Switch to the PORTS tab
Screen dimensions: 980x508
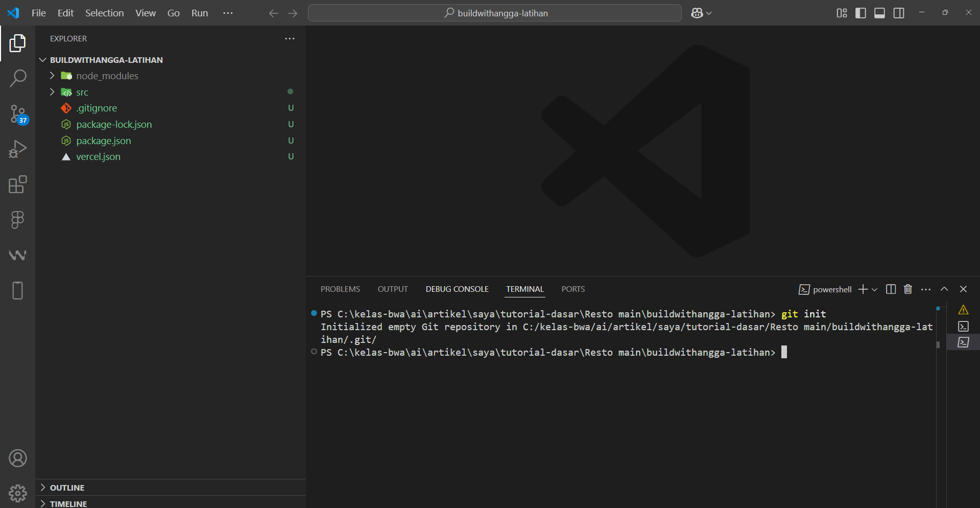pyautogui.click(x=573, y=289)
